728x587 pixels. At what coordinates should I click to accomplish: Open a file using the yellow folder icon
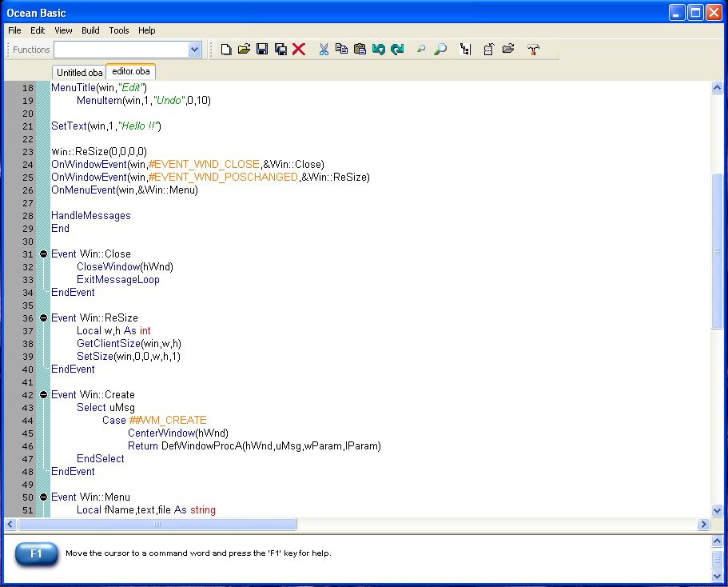245,49
